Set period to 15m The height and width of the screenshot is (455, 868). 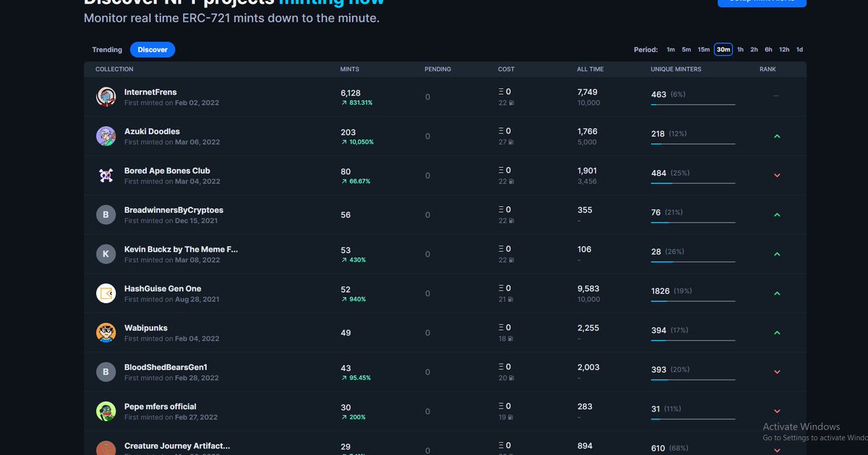704,50
